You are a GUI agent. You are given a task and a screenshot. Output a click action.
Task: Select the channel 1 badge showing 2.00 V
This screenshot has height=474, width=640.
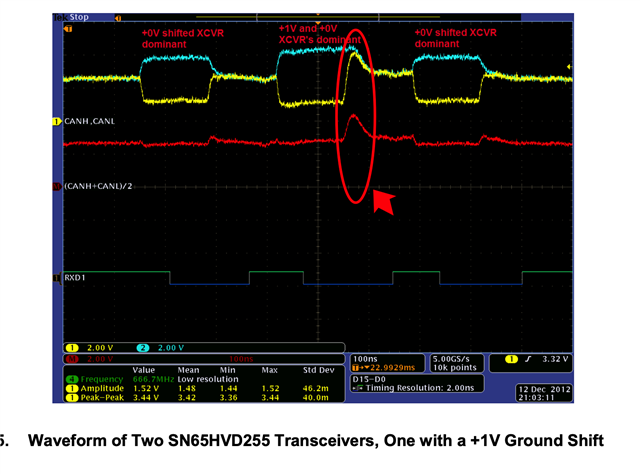coord(72,348)
